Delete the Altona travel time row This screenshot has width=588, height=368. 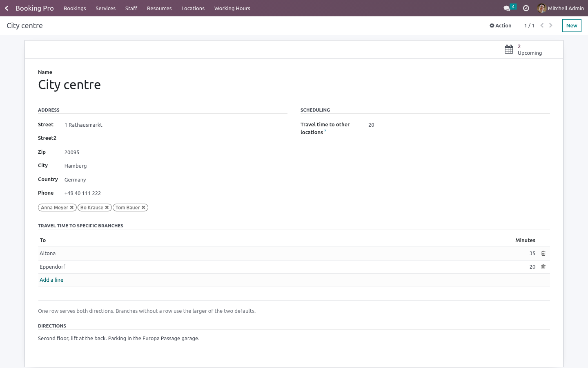[x=543, y=254]
